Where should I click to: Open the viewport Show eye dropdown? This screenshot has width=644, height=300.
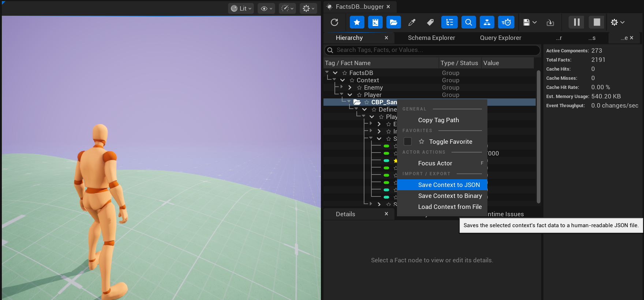266,8
